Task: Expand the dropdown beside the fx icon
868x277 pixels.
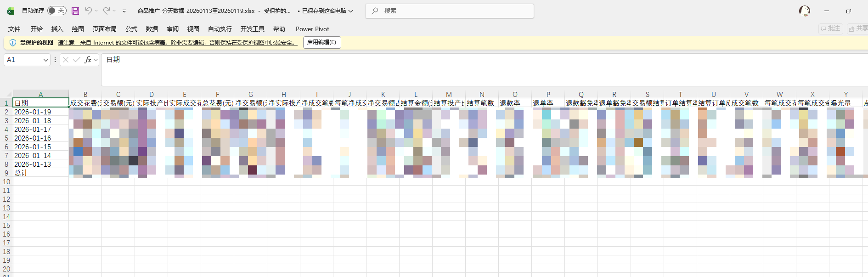Action: tap(96, 60)
